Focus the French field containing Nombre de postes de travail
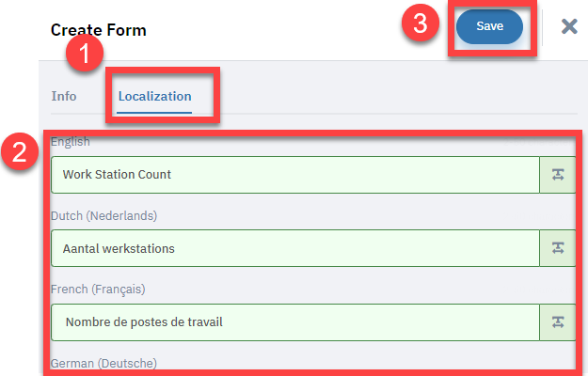The height and width of the screenshot is (376, 588). click(295, 322)
